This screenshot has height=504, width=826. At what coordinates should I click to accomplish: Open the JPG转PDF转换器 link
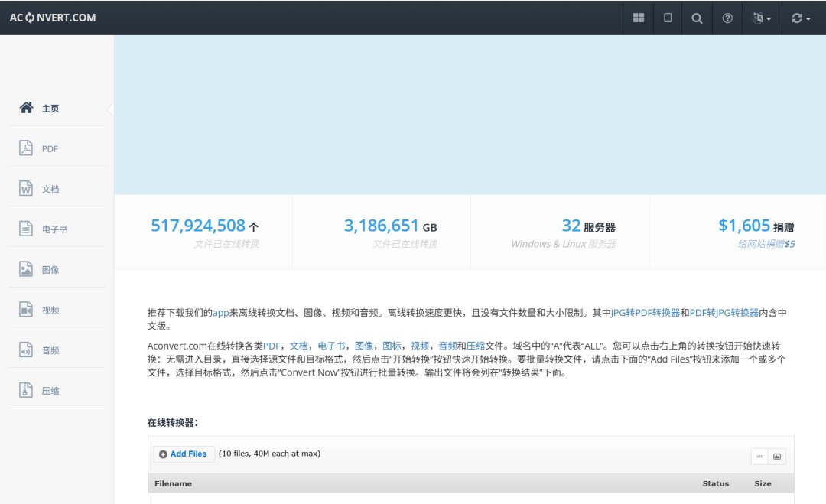coord(646,313)
